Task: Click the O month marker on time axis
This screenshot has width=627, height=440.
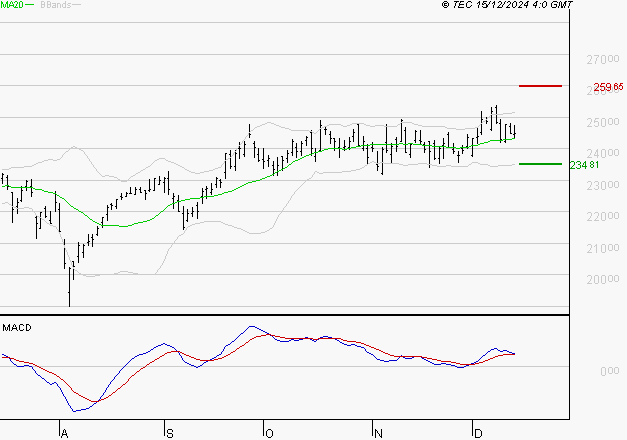Action: tap(269, 434)
